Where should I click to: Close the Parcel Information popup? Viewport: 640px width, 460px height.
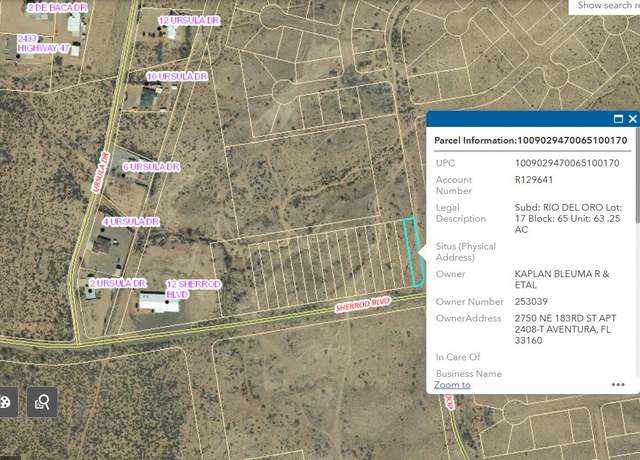(633, 119)
